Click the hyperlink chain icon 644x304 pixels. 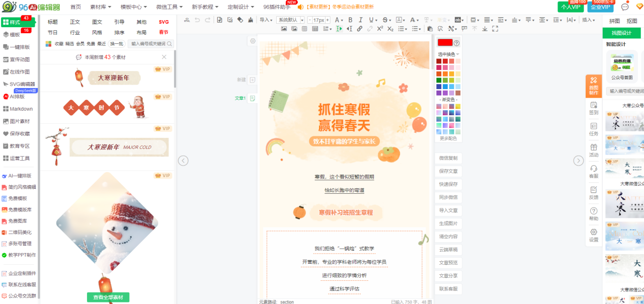tap(360, 29)
